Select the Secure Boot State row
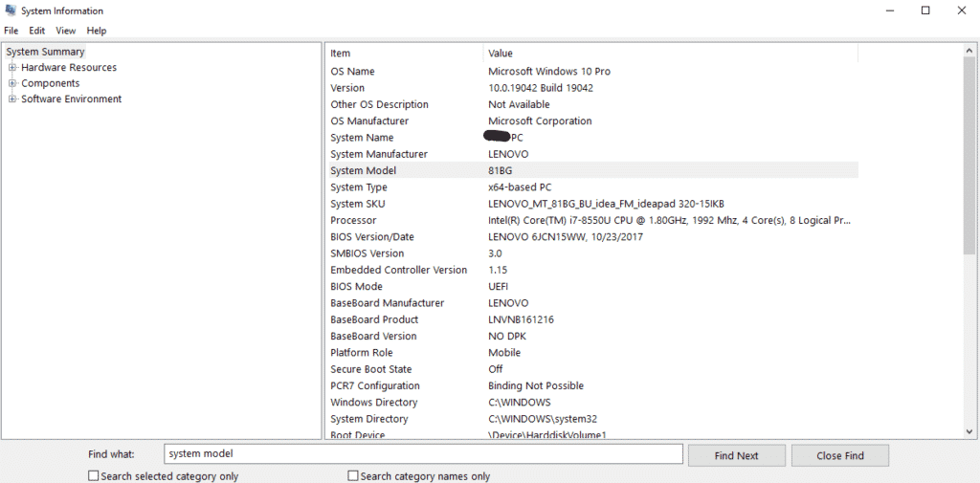Viewport: 980px width, 483px height. pyautogui.click(x=592, y=369)
